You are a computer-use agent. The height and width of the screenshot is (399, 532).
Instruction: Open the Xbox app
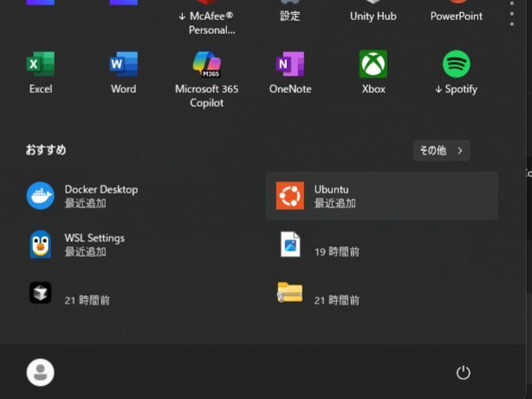click(x=373, y=73)
